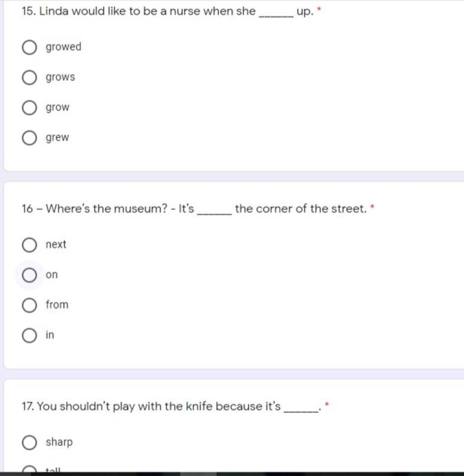Image resolution: width=464 pixels, height=476 pixels.
Task: Pick the 'from' radio circle
Action: pos(29,305)
